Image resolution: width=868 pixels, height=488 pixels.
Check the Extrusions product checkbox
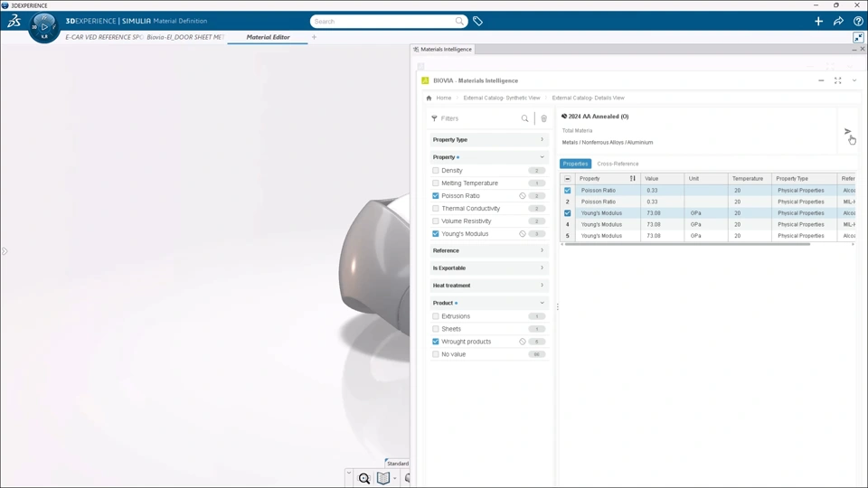pos(436,316)
